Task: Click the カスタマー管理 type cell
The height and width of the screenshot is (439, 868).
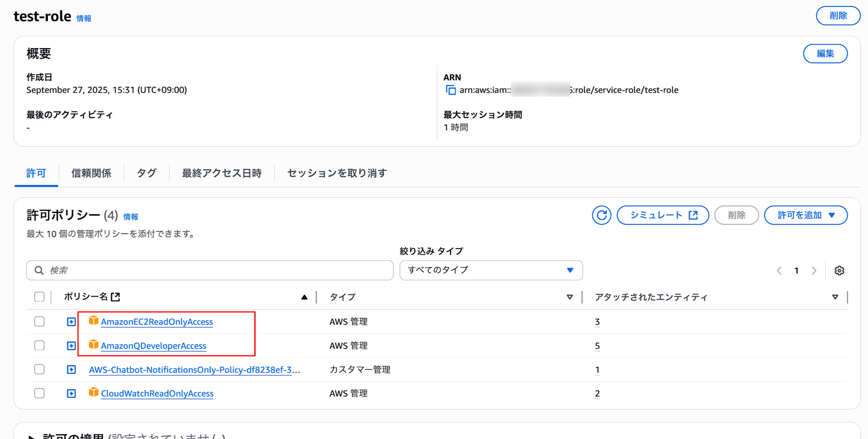Action: pyautogui.click(x=360, y=370)
